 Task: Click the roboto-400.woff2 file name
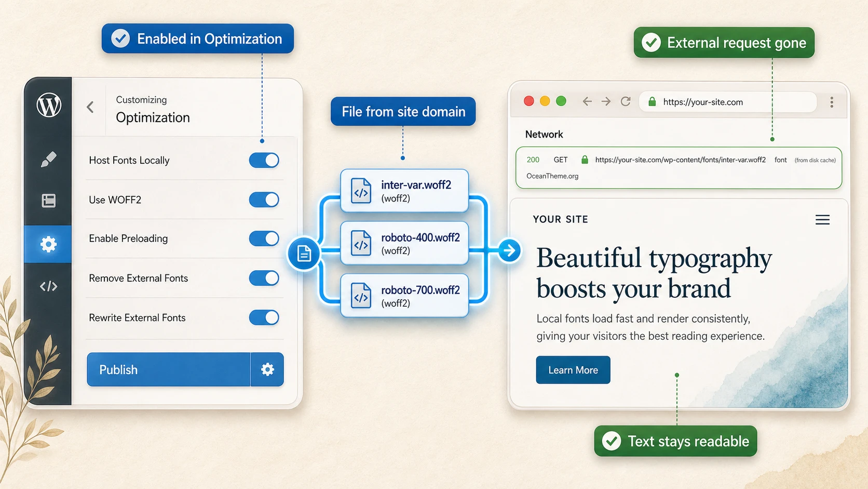[x=421, y=237]
